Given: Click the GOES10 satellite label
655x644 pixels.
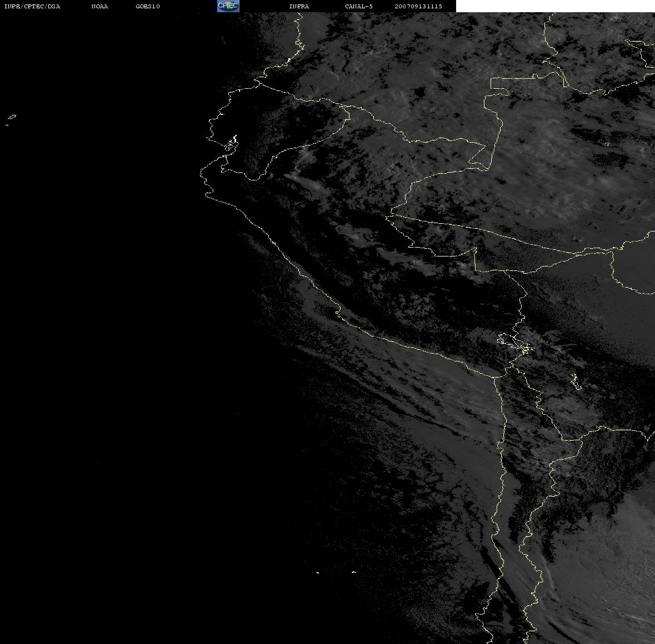Looking at the screenshot, I should [x=148, y=6].
